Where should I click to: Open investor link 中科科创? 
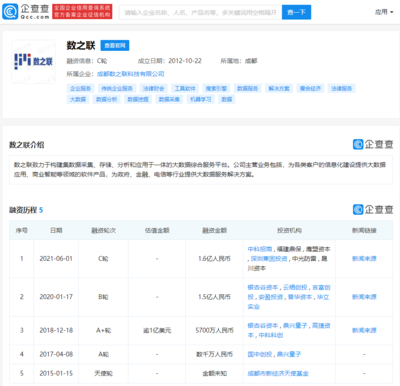coord(271,335)
